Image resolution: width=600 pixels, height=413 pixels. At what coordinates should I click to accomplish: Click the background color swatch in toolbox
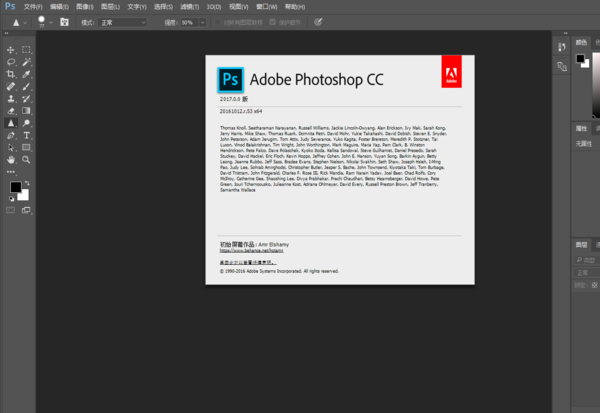pos(25,197)
